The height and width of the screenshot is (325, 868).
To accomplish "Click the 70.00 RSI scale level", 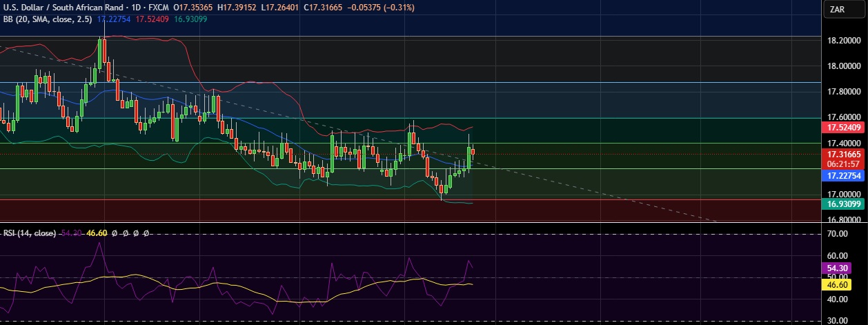I will 837,235.
